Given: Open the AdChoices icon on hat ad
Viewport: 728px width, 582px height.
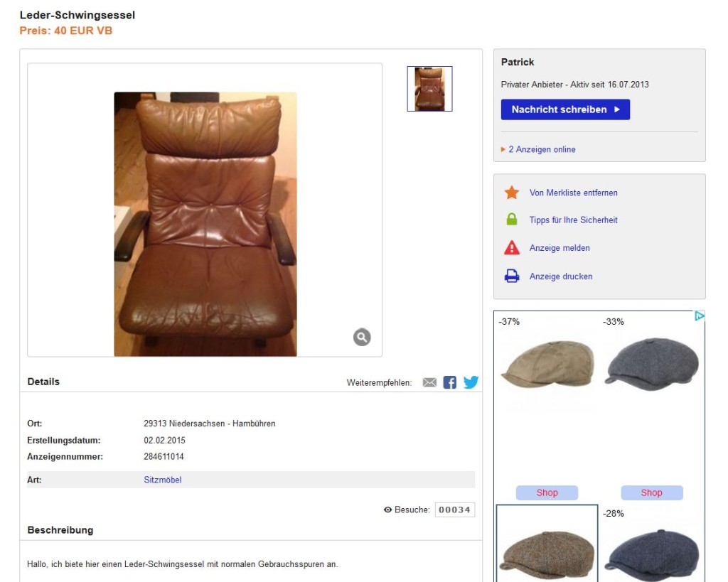Looking at the screenshot, I should coord(700,316).
